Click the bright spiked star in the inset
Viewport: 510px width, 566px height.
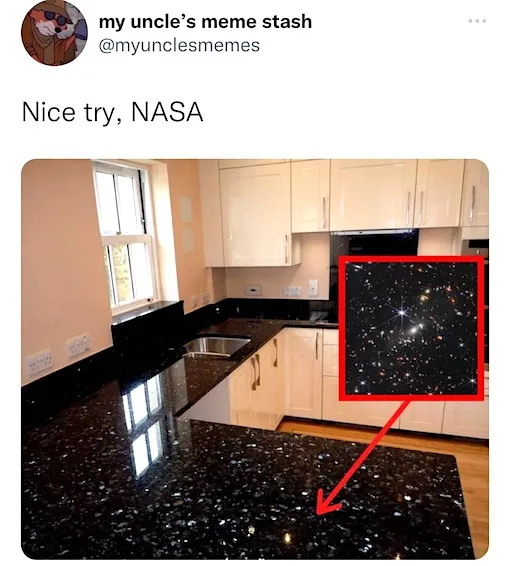coord(402,312)
